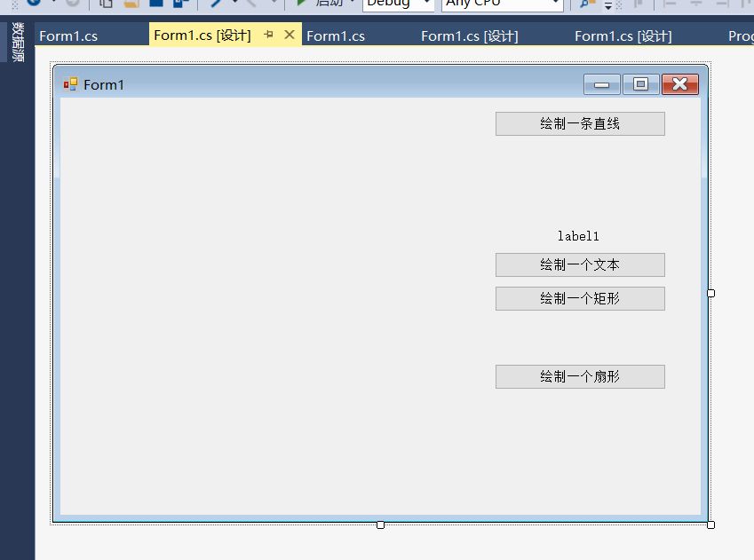754x560 pixels.
Task: Click the form's bottom-right corner resize handle
Action: pos(710,525)
